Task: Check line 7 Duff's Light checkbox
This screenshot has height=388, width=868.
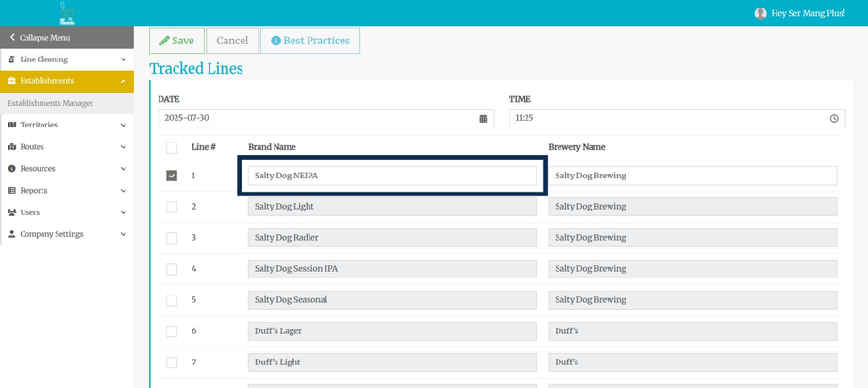Action: pos(172,363)
